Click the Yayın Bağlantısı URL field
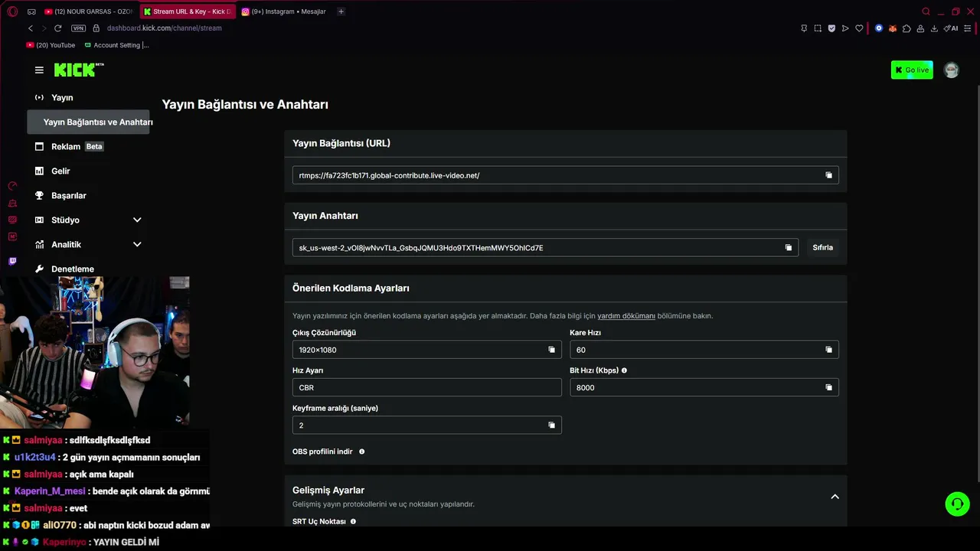This screenshot has height=551, width=980. click(x=565, y=175)
